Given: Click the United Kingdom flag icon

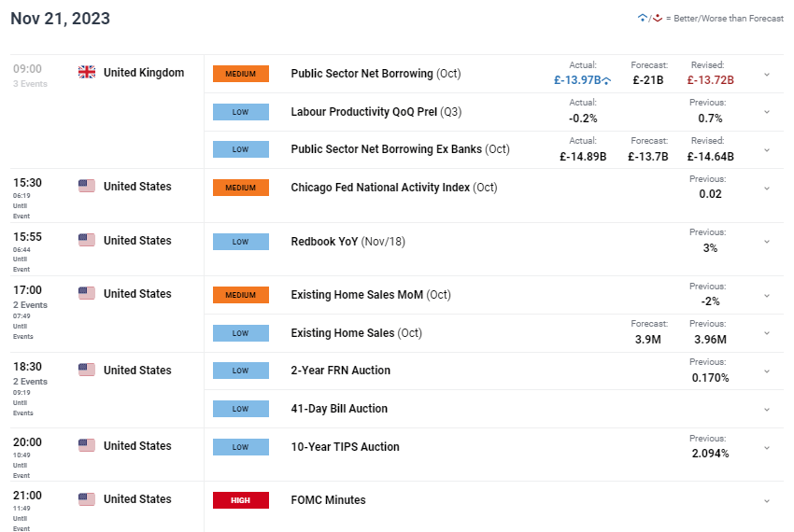Looking at the screenshot, I should (87, 73).
